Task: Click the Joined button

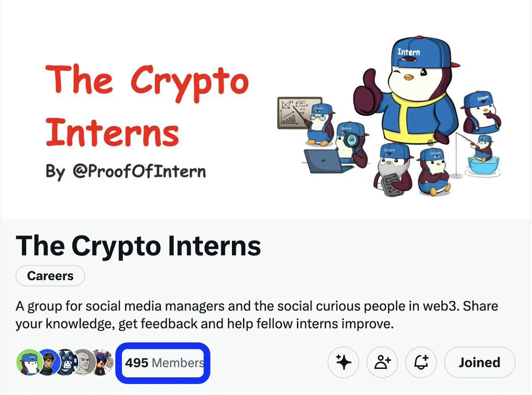Action: pyautogui.click(x=479, y=362)
